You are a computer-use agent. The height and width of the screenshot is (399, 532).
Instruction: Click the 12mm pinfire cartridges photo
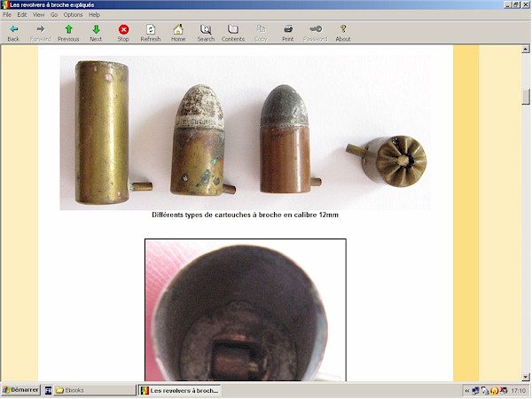tap(246, 133)
